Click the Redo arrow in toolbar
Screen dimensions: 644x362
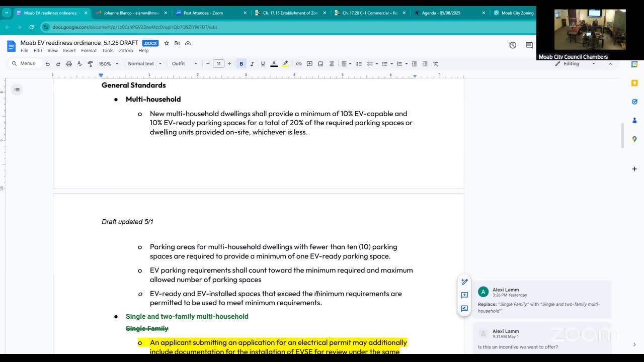[x=58, y=64]
